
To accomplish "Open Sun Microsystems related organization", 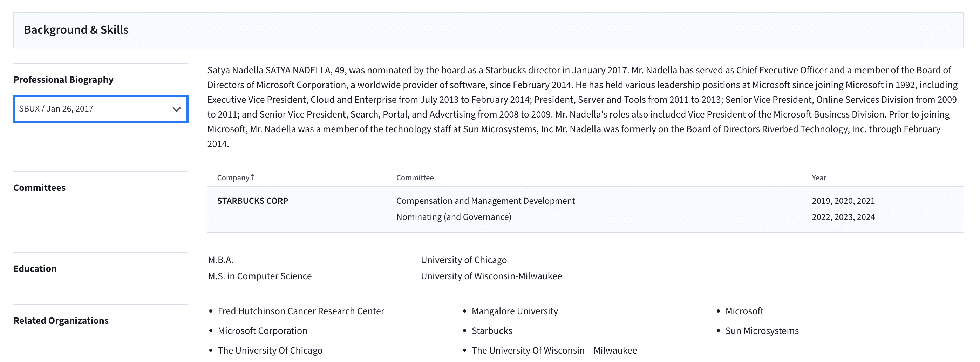I will click(762, 331).
